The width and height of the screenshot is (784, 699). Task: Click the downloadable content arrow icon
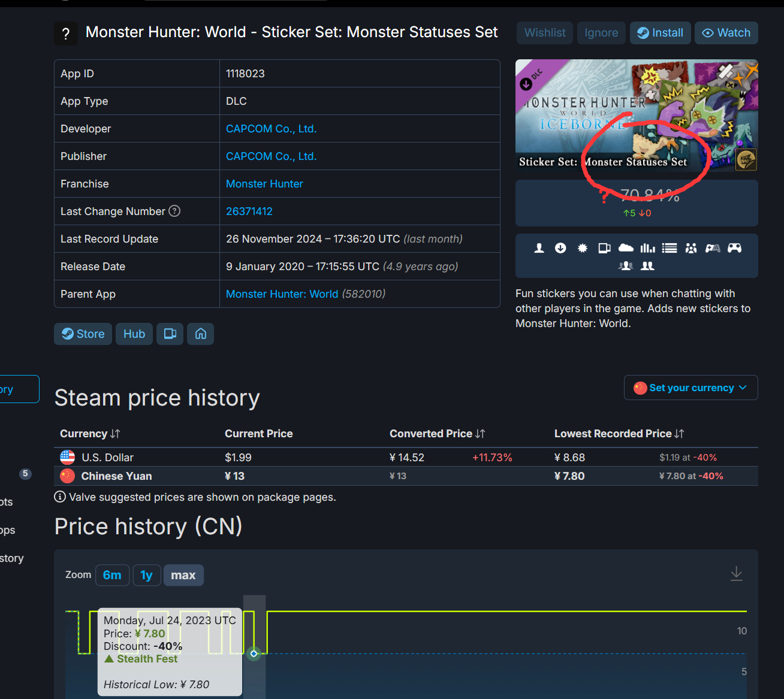pos(560,248)
